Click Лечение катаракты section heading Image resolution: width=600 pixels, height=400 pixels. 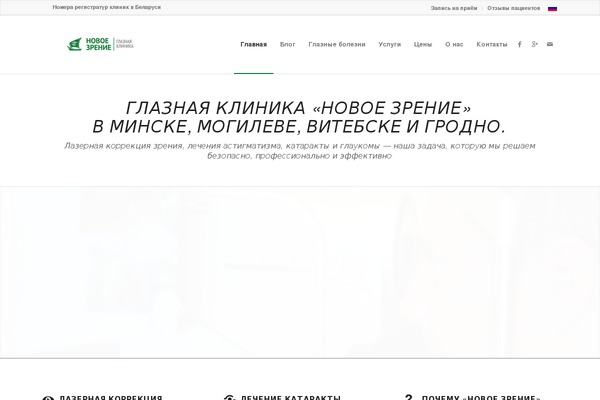pos(291,398)
